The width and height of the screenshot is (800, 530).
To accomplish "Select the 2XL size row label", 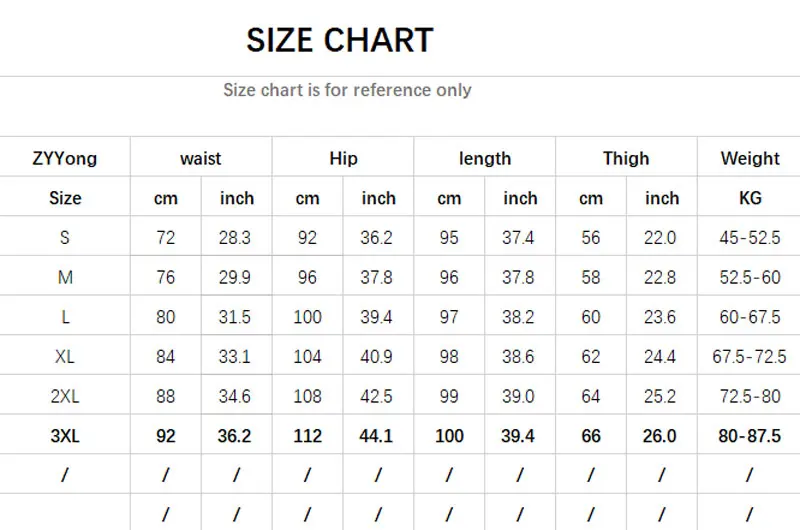I will coord(65,397).
